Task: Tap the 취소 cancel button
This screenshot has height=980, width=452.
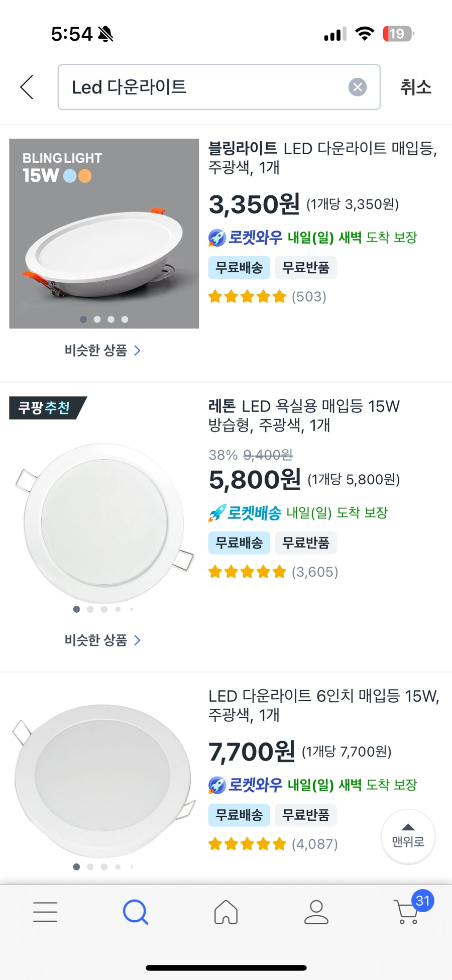Action: [x=415, y=87]
